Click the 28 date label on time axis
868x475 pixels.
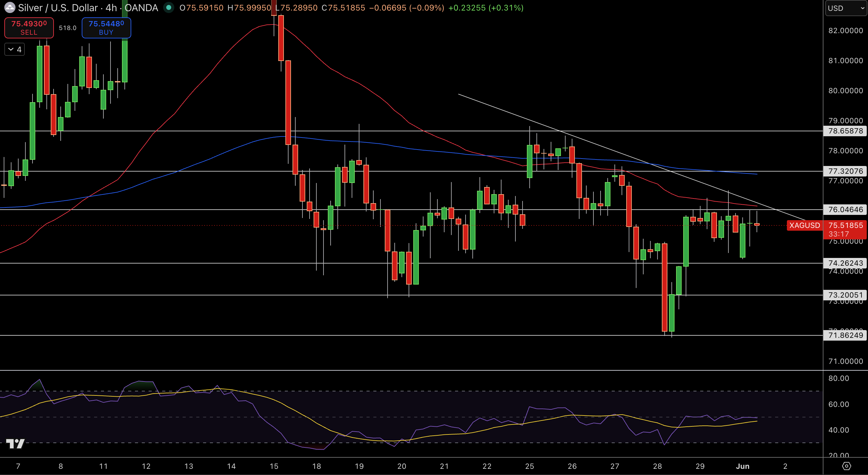click(x=658, y=466)
